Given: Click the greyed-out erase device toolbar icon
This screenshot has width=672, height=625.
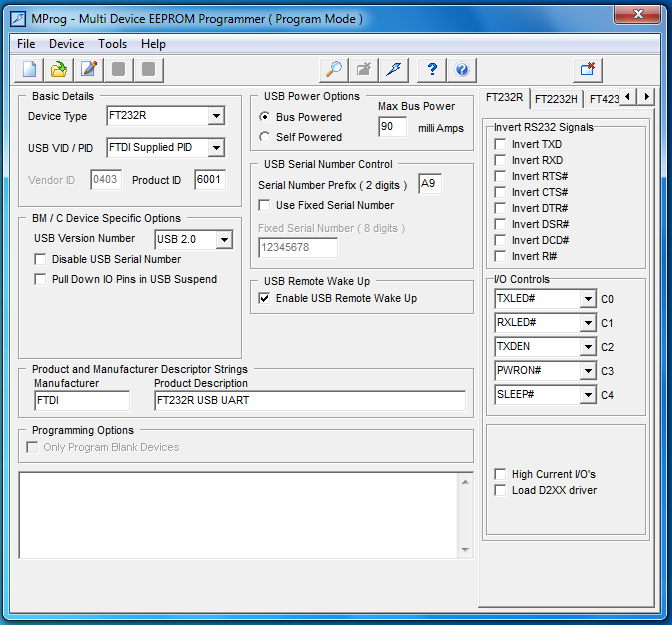Looking at the screenshot, I should click(363, 69).
